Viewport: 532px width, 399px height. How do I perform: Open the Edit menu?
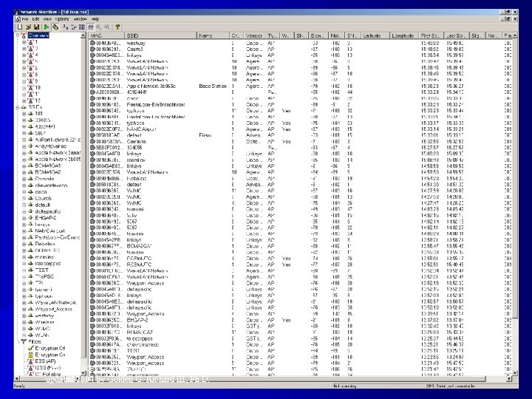36,19
